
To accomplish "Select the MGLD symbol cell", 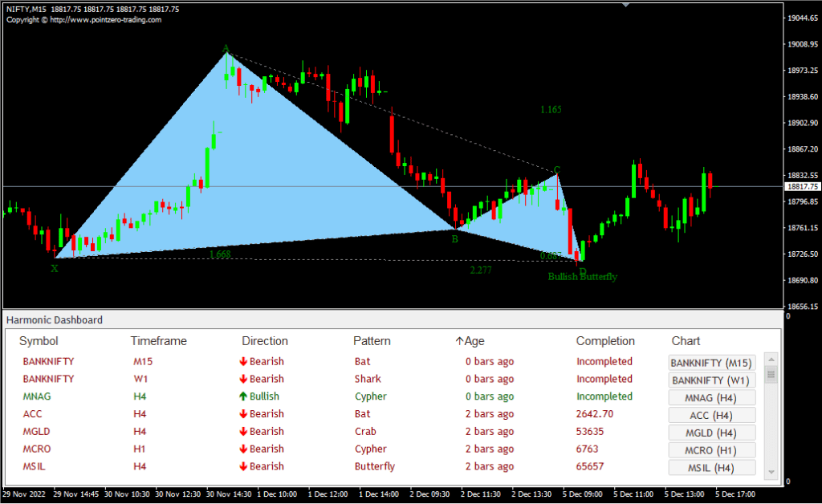I will pyautogui.click(x=36, y=432).
